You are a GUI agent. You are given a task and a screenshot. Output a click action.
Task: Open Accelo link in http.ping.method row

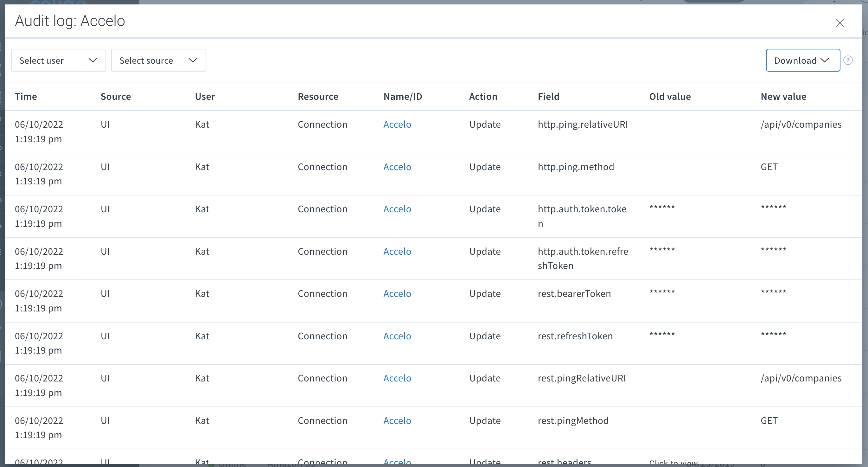(397, 167)
